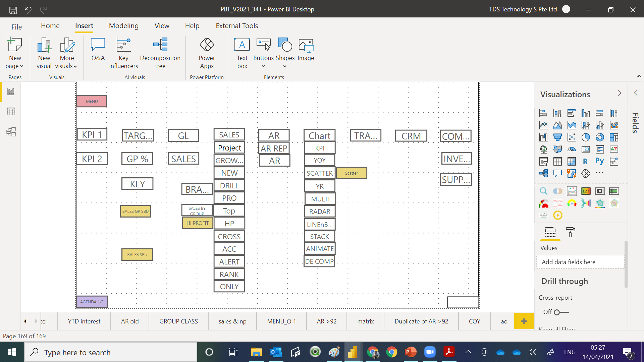Screen dimensions: 644x362
Task: Insert Key influencers visual
Action: click(123, 53)
